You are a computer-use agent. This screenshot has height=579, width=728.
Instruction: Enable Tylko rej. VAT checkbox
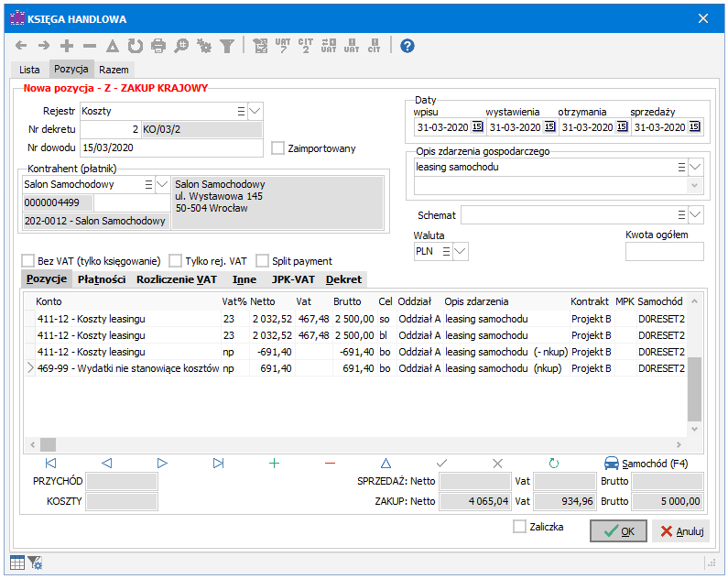pos(175,261)
